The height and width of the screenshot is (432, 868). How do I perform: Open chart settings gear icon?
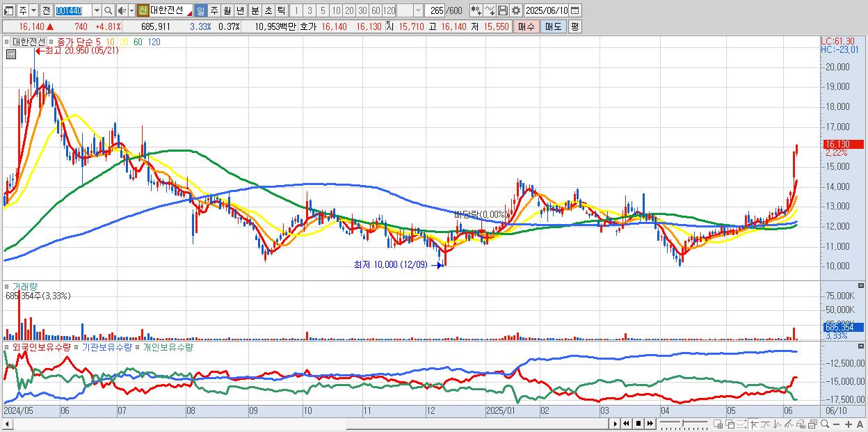[515, 10]
